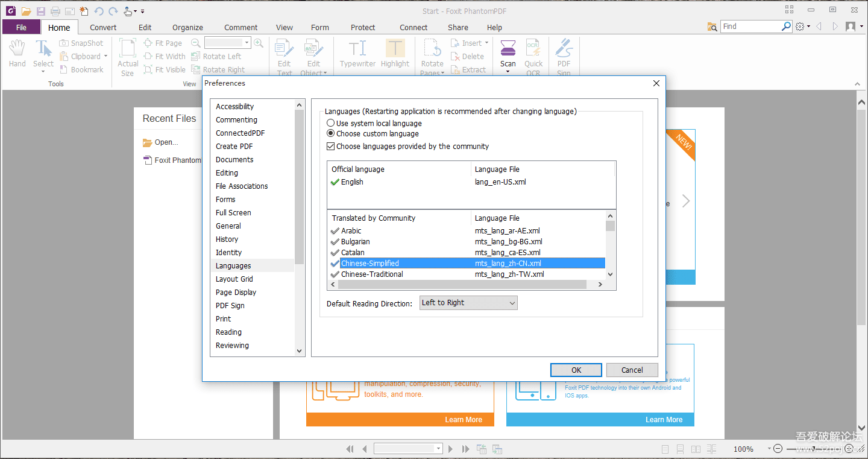Switch to the Comment tab

coord(241,27)
